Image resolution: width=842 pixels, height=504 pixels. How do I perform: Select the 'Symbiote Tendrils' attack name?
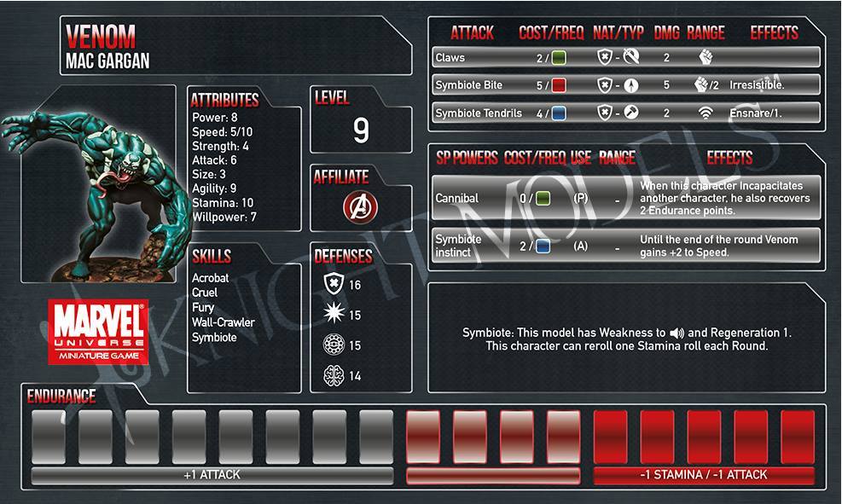tap(479, 113)
